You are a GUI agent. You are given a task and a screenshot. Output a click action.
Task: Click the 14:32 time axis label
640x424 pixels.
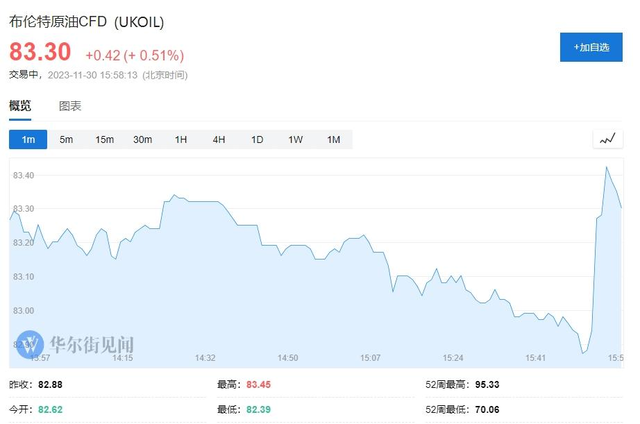tap(205, 358)
